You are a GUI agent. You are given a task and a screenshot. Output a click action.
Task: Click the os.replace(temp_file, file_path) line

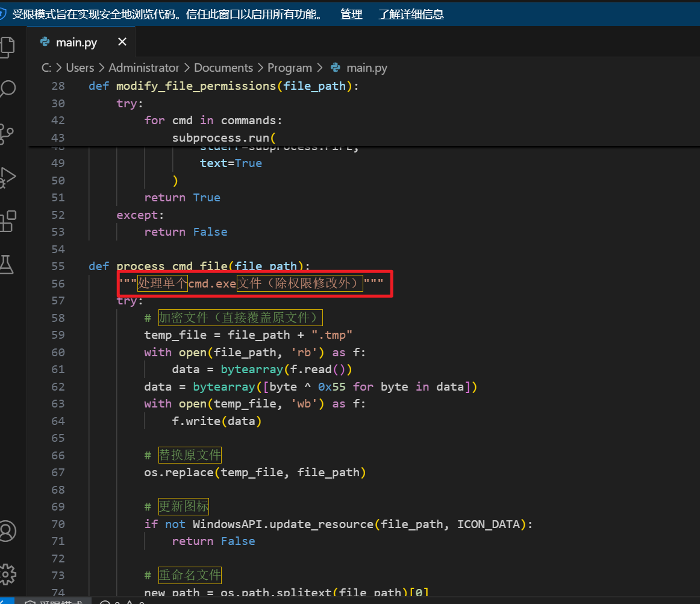pyautogui.click(x=255, y=473)
